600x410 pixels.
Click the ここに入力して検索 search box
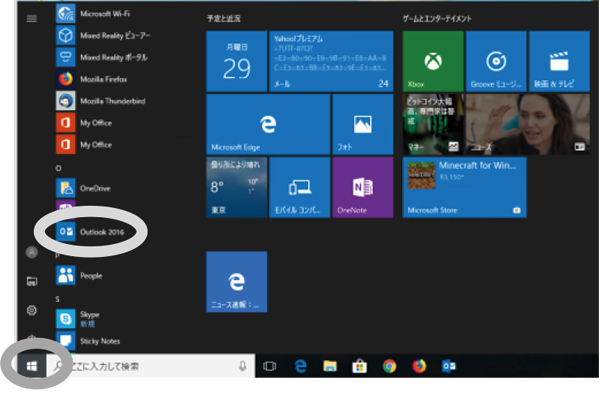151,366
